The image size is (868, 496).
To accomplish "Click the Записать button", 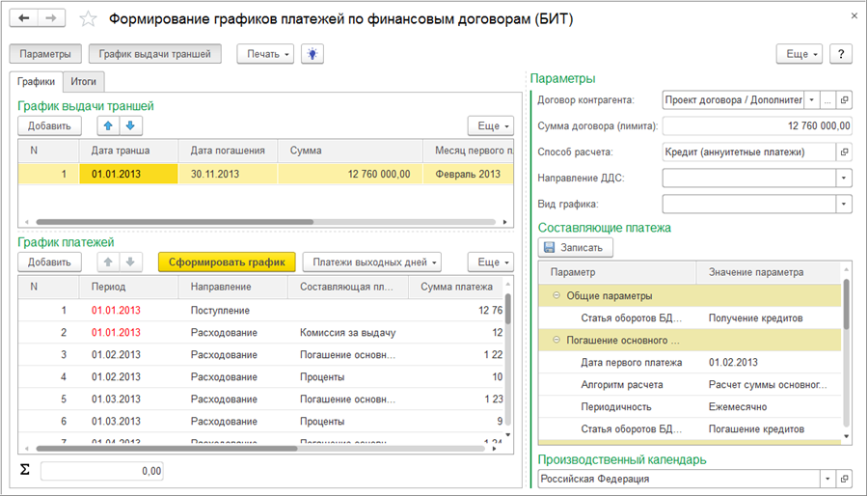I will coord(575,247).
